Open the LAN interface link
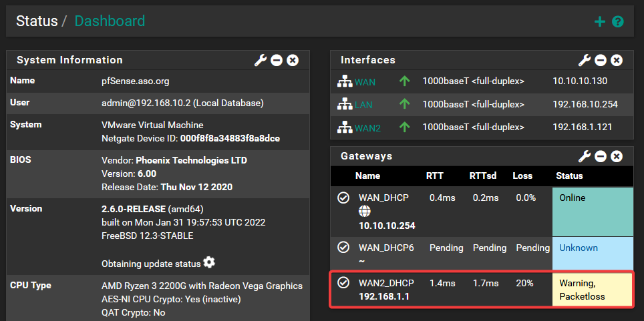The width and height of the screenshot is (644, 321). tap(363, 105)
